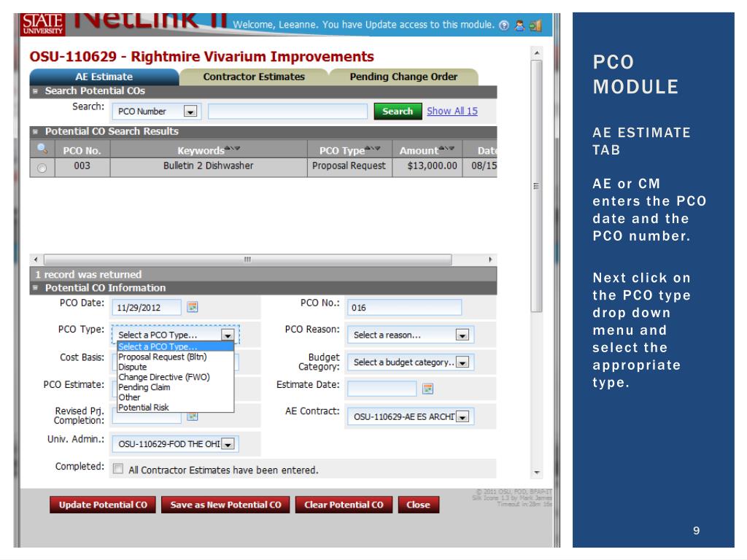This screenshot has width=747, height=560.
Task: Switch to the AE Estimate tab
Action: pyautogui.click(x=104, y=77)
